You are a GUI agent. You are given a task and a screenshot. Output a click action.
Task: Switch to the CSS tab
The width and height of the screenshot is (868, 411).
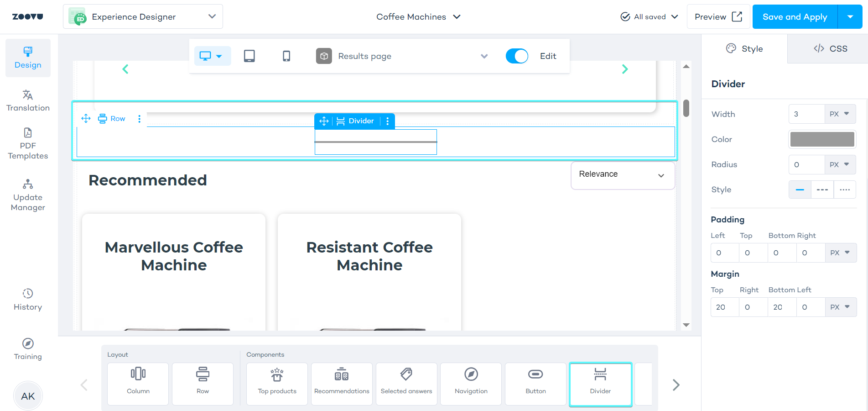click(x=830, y=49)
